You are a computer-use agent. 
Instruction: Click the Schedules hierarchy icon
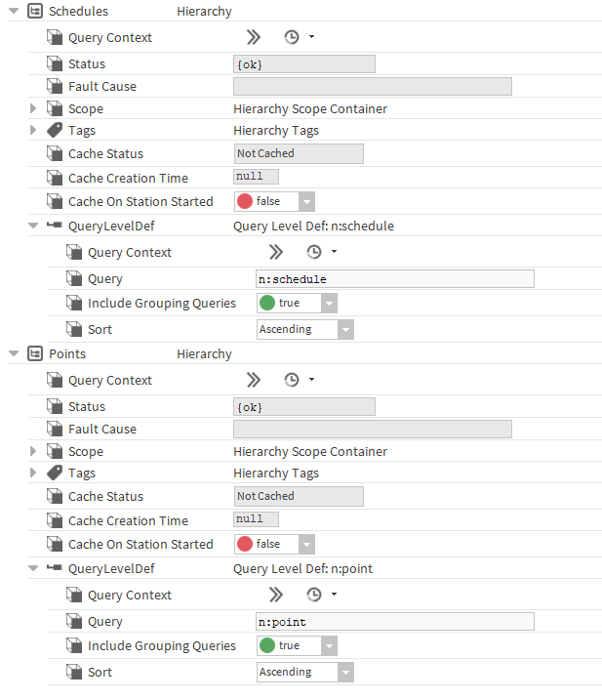pyautogui.click(x=34, y=12)
